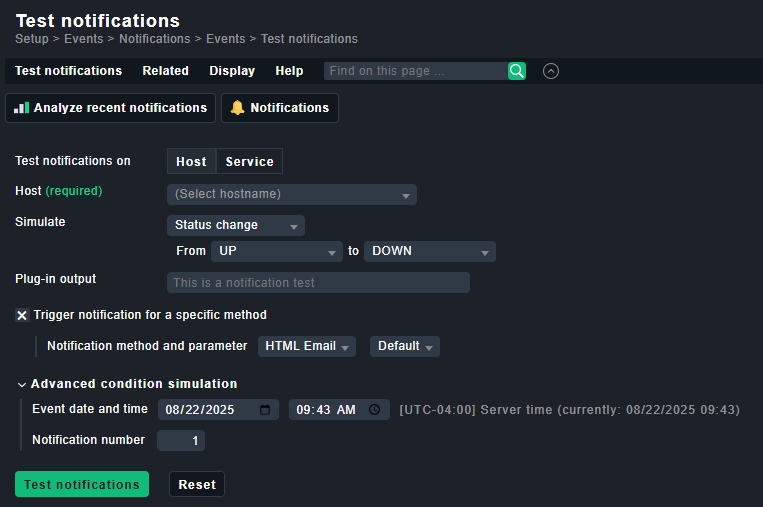
Task: Select the Host toggle option
Action: 191,161
